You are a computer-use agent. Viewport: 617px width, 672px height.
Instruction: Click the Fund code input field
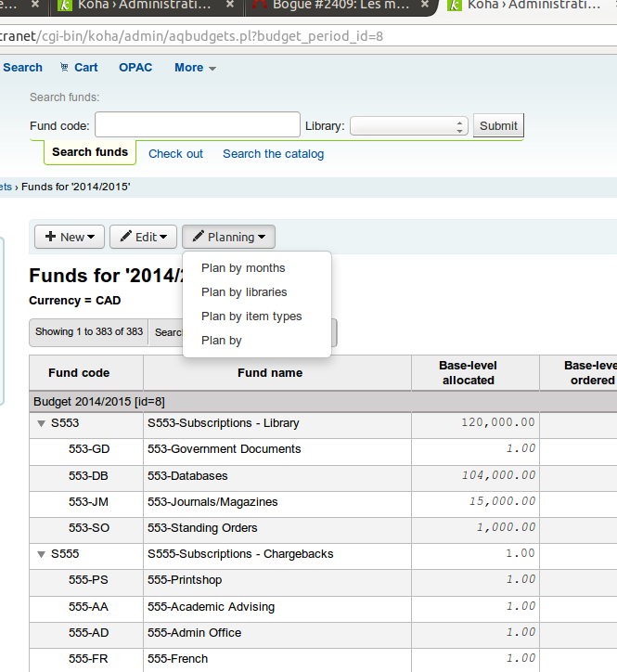pos(196,126)
